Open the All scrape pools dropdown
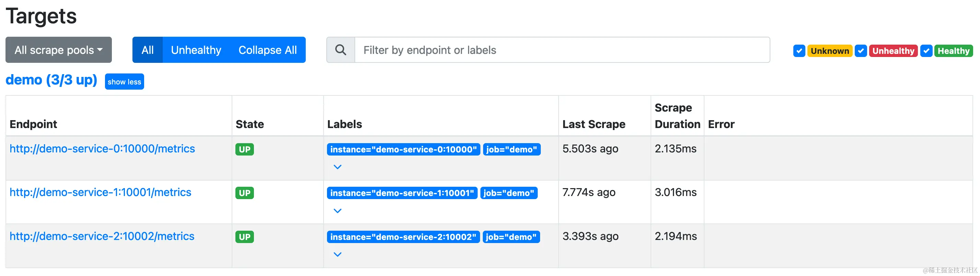The width and height of the screenshot is (980, 276). (59, 50)
